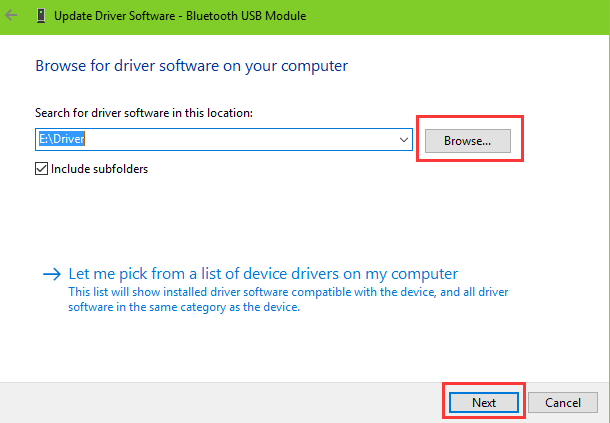
Task: Choose Let me pick from a list link
Action: click(x=263, y=274)
